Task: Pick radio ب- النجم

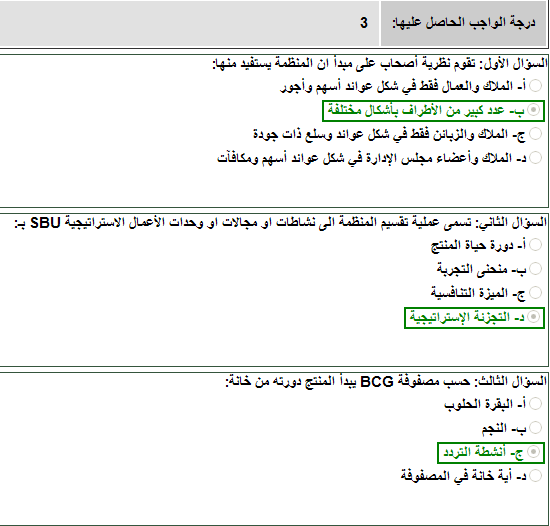Action: (x=535, y=427)
